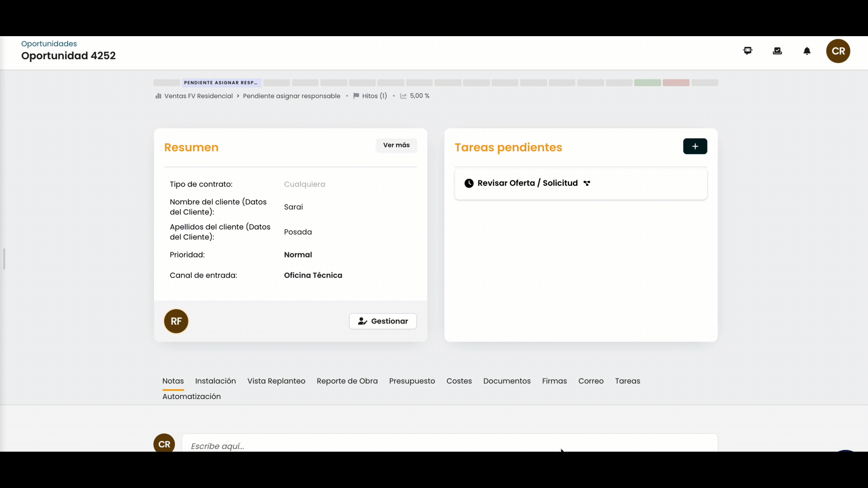Click the client name value Sarai

[293, 207]
